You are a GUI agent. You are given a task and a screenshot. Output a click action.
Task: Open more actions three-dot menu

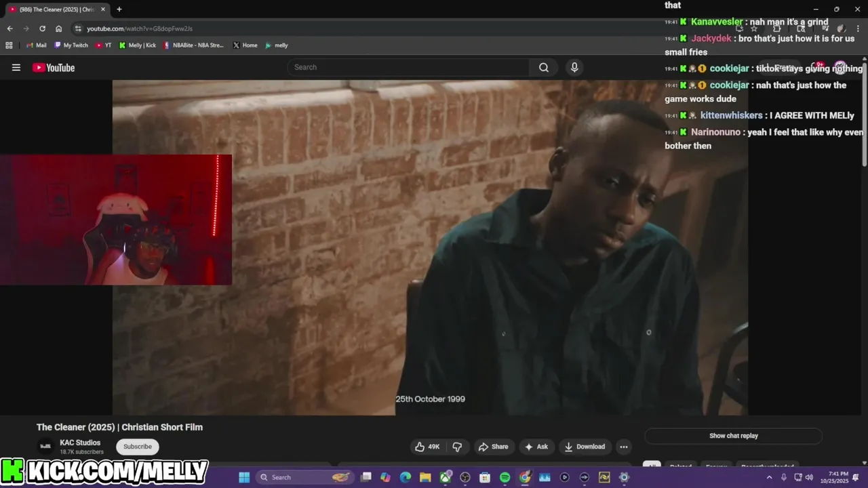623,447
